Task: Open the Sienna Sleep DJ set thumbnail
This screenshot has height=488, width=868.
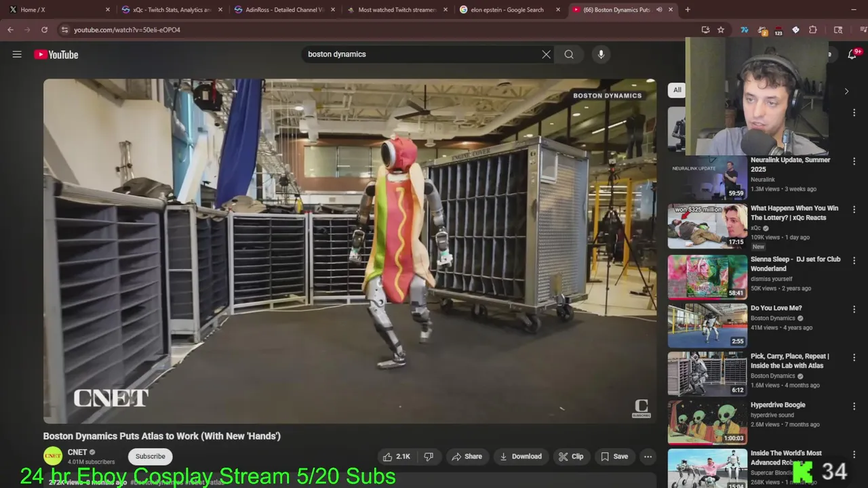Action: tap(707, 277)
